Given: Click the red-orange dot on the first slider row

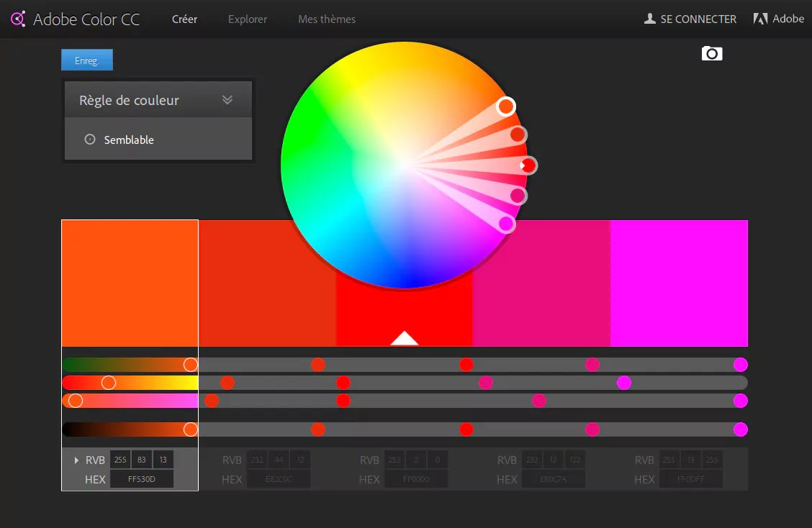Looking at the screenshot, I should 318,365.
